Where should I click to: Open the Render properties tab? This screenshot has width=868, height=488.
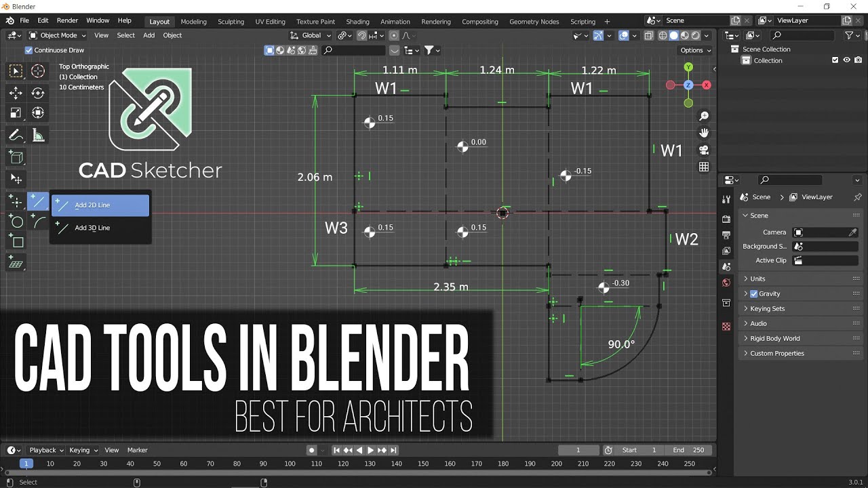coord(726,219)
